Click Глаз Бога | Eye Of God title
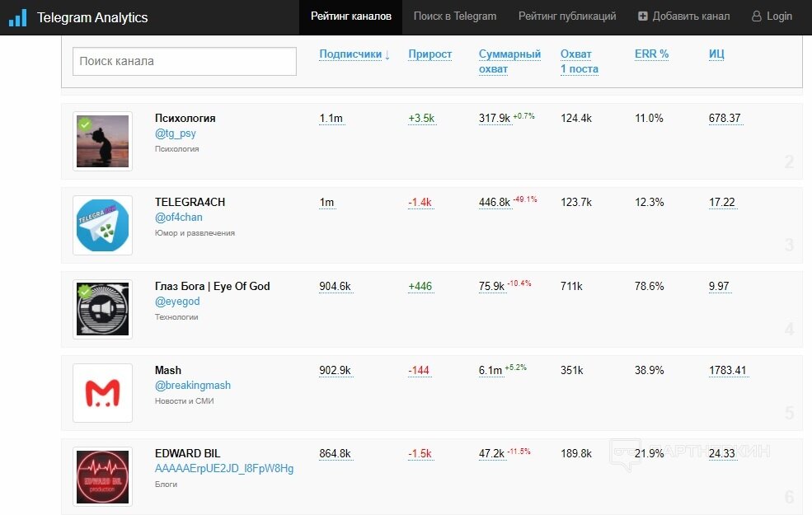 pyautogui.click(x=213, y=286)
